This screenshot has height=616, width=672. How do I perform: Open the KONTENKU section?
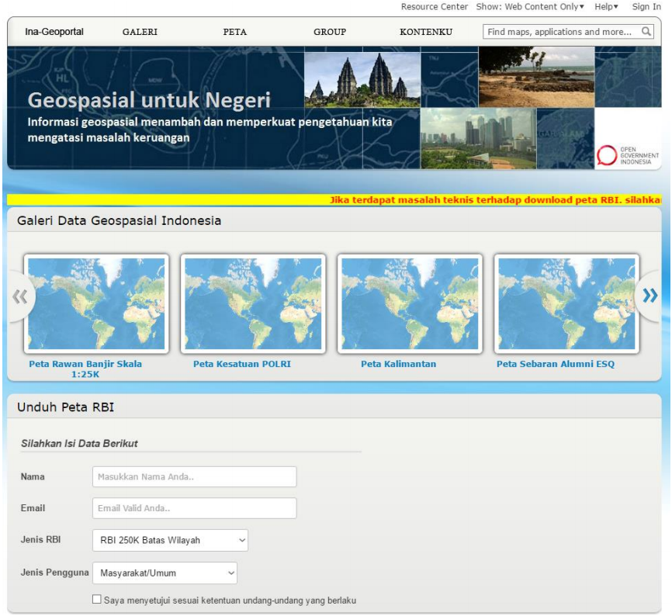(426, 32)
